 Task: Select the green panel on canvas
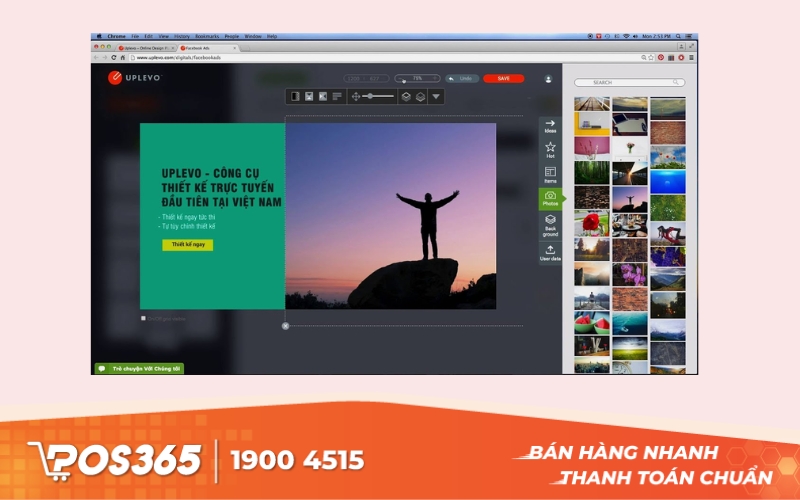[x=212, y=216]
